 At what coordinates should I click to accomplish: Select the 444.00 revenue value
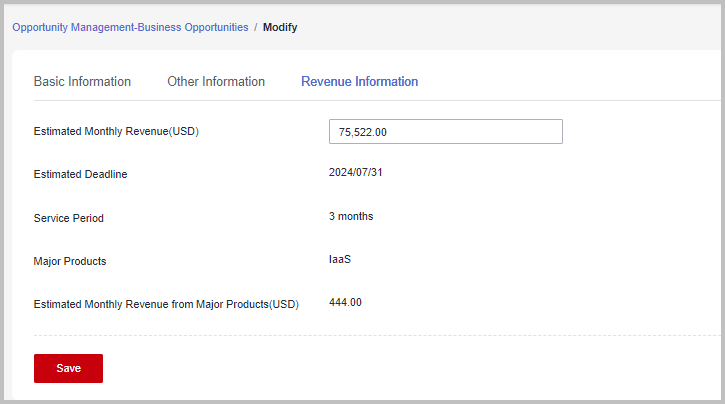[345, 302]
